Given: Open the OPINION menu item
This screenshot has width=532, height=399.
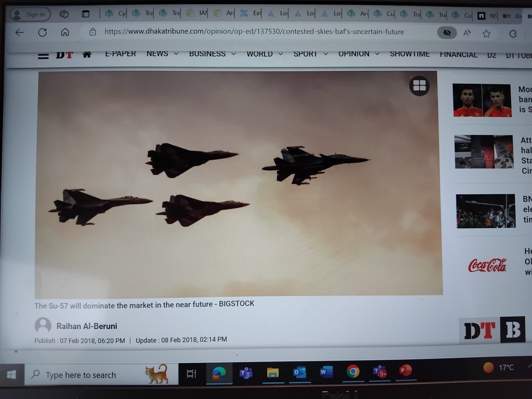Looking at the screenshot, I should 354,54.
